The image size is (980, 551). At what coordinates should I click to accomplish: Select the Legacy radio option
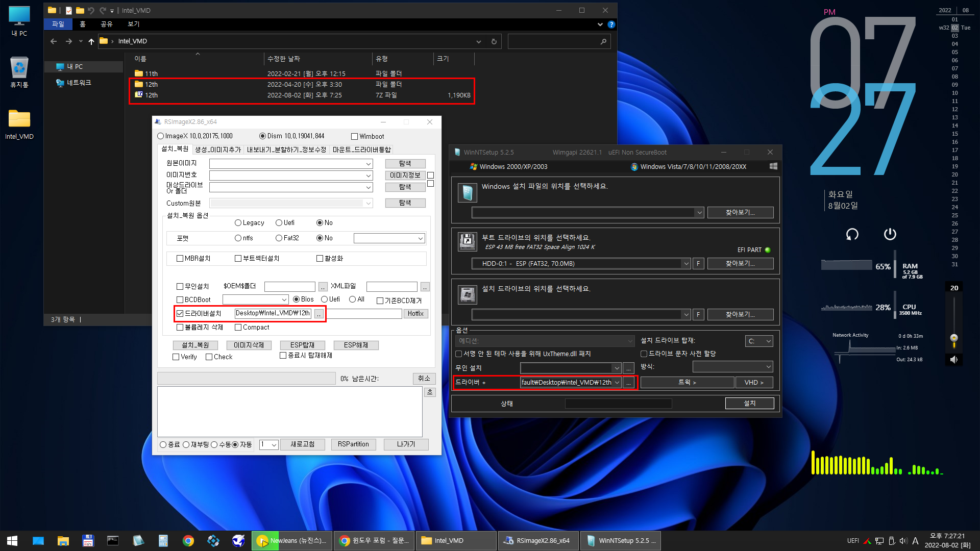(x=238, y=223)
